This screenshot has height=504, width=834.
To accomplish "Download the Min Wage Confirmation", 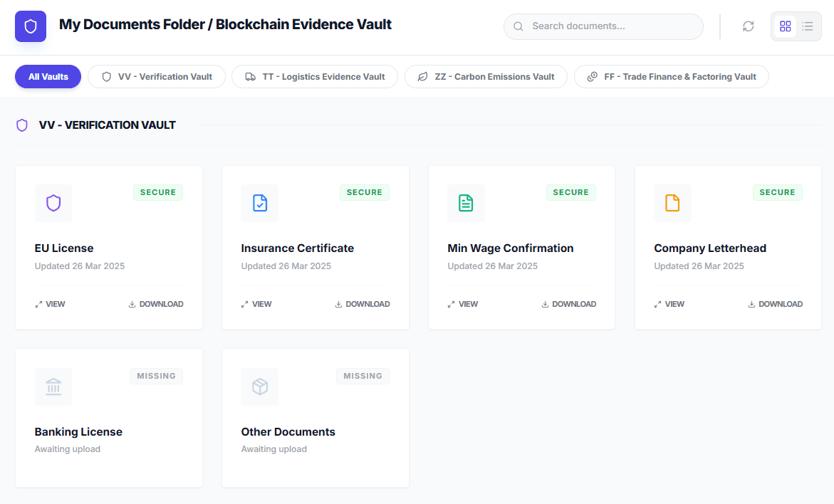I will tap(568, 304).
